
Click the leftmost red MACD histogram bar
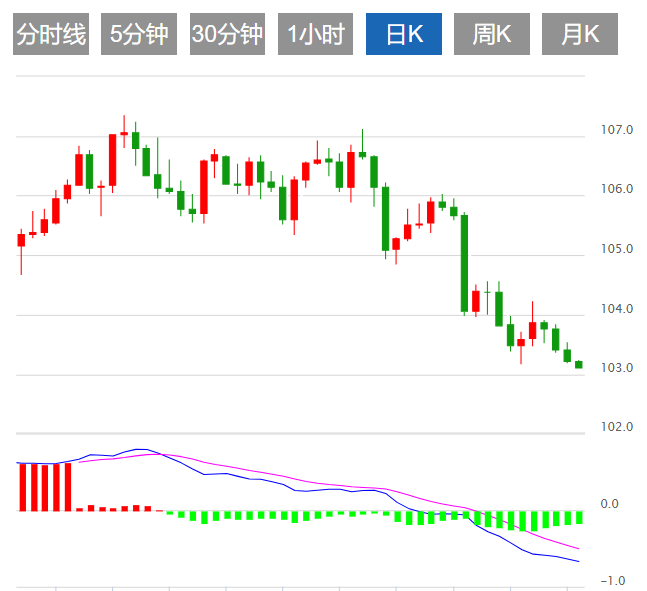click(21, 487)
